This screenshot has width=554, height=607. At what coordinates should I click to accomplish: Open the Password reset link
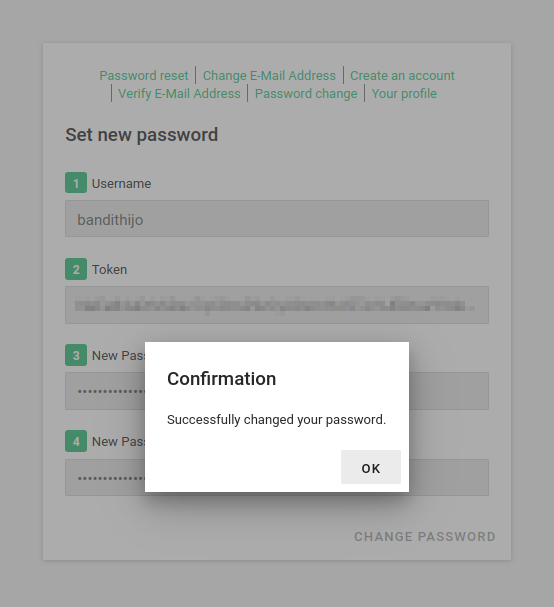[144, 75]
